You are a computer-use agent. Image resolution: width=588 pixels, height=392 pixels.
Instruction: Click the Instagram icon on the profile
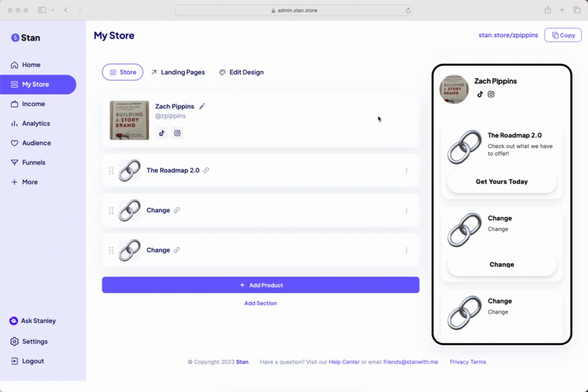tap(177, 133)
